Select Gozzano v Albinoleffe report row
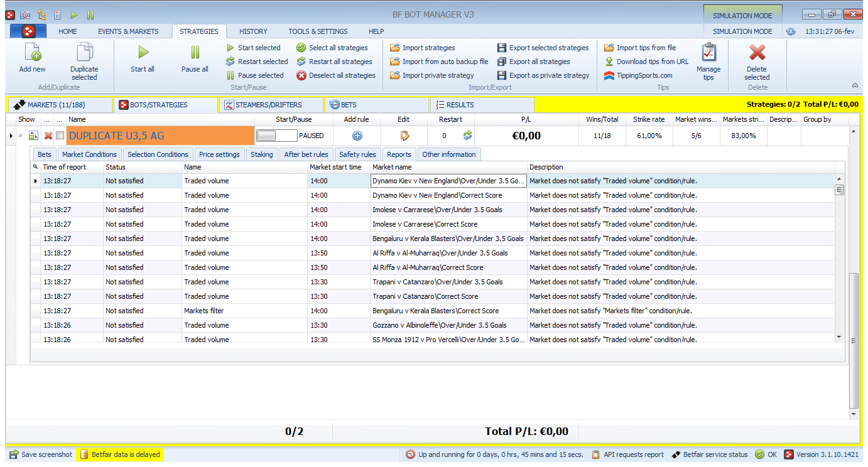 pyautogui.click(x=433, y=325)
